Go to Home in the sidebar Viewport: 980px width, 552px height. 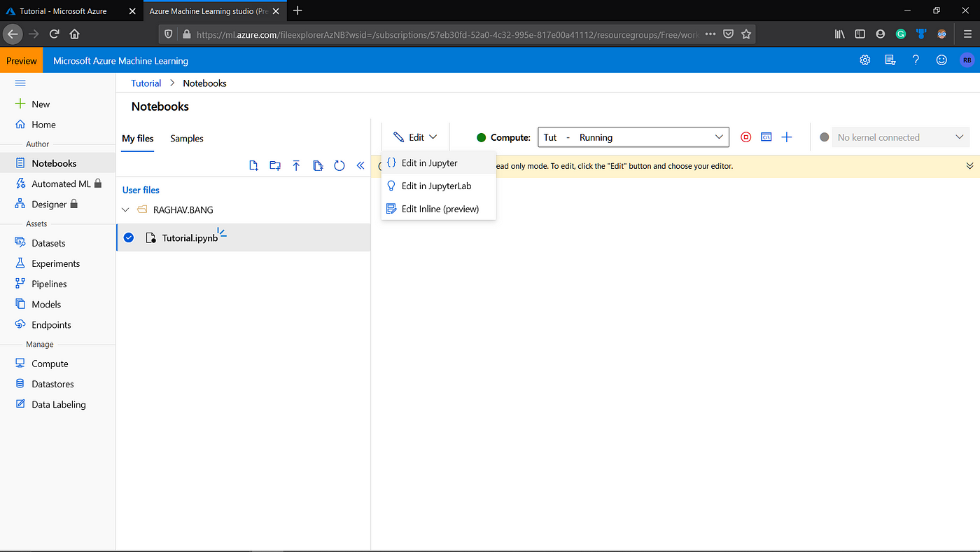point(43,125)
